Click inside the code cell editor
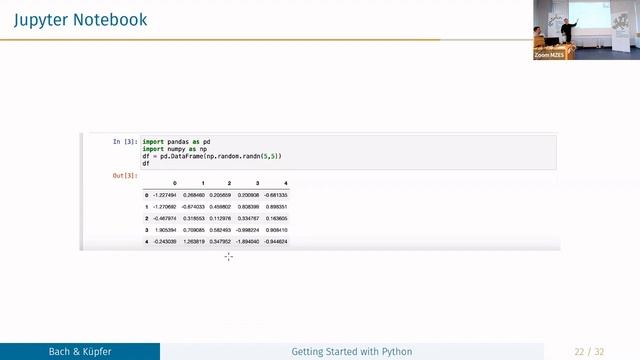 (348, 152)
